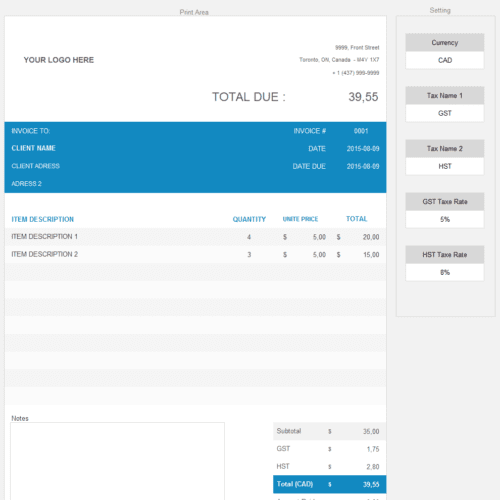The width and height of the screenshot is (500, 500).
Task: Select the Tax Name 2 value HST
Action: coord(444,166)
